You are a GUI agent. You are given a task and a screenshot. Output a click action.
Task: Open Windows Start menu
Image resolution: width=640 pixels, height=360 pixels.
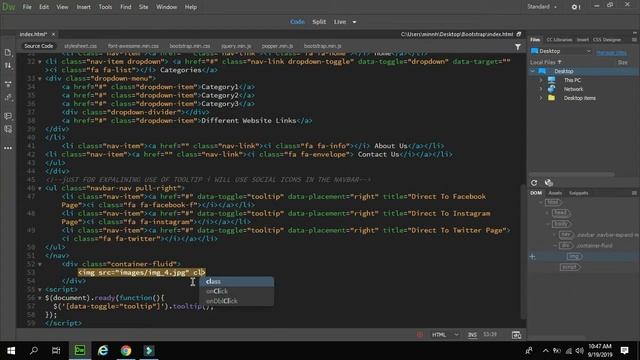click(x=11, y=351)
